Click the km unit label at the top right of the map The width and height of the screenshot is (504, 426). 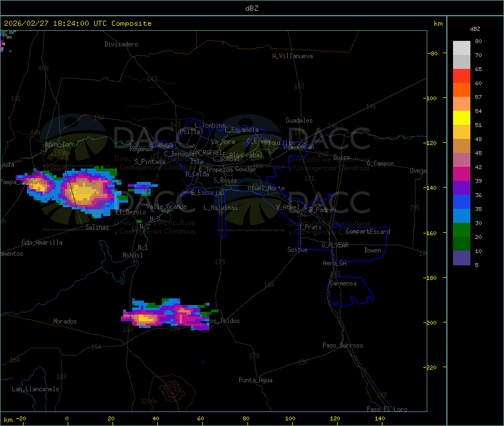pyautogui.click(x=438, y=24)
